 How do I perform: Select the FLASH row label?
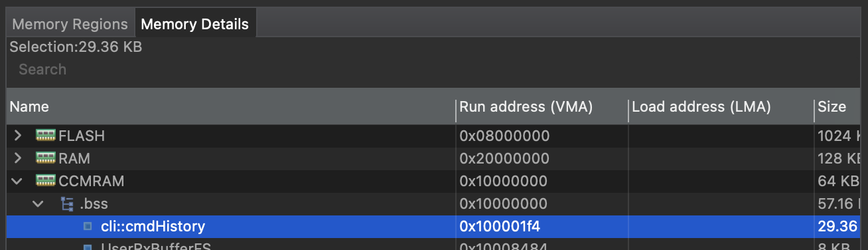pyautogui.click(x=82, y=136)
